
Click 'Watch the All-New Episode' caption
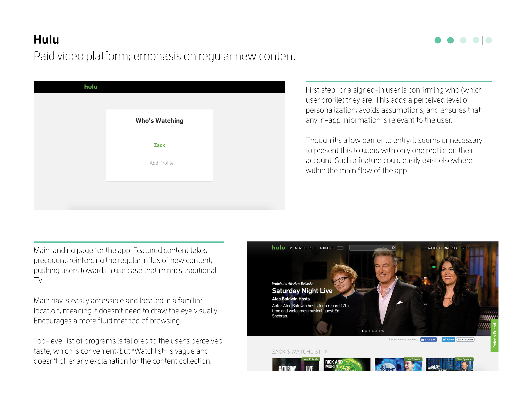pyautogui.click(x=292, y=284)
